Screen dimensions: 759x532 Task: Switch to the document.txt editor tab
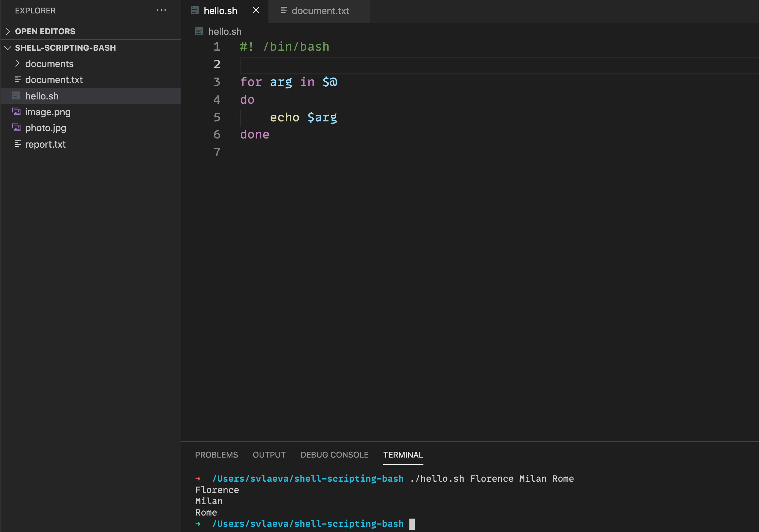[x=320, y=11]
